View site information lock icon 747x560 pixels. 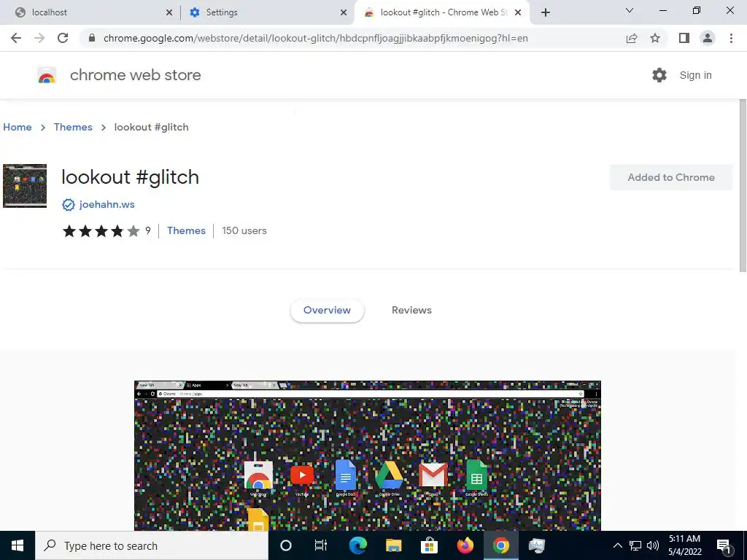[x=92, y=38]
